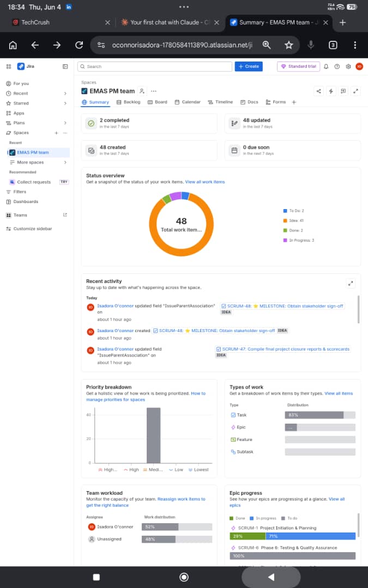The height and width of the screenshot is (588, 368).
Task: Select the blue To Do: 2 legend swatch
Action: point(285,211)
